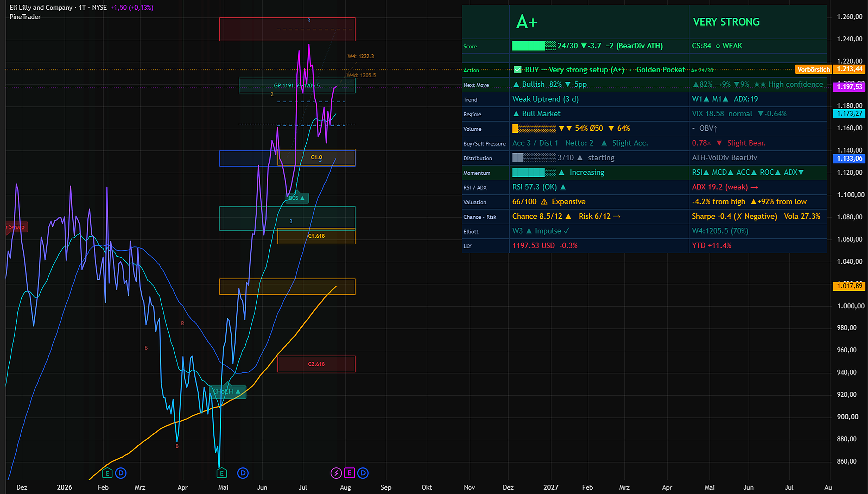This screenshot has width=868, height=494.
Task: Click the ATH-VolDiv BearDiv cell
Action: coord(758,158)
